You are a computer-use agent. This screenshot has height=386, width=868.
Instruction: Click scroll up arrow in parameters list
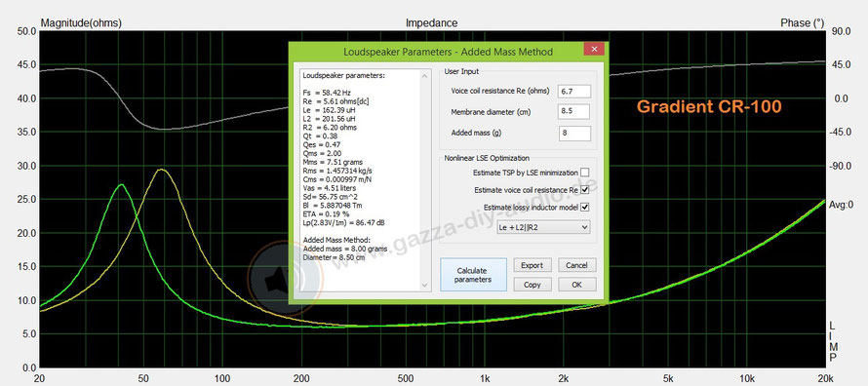click(425, 75)
